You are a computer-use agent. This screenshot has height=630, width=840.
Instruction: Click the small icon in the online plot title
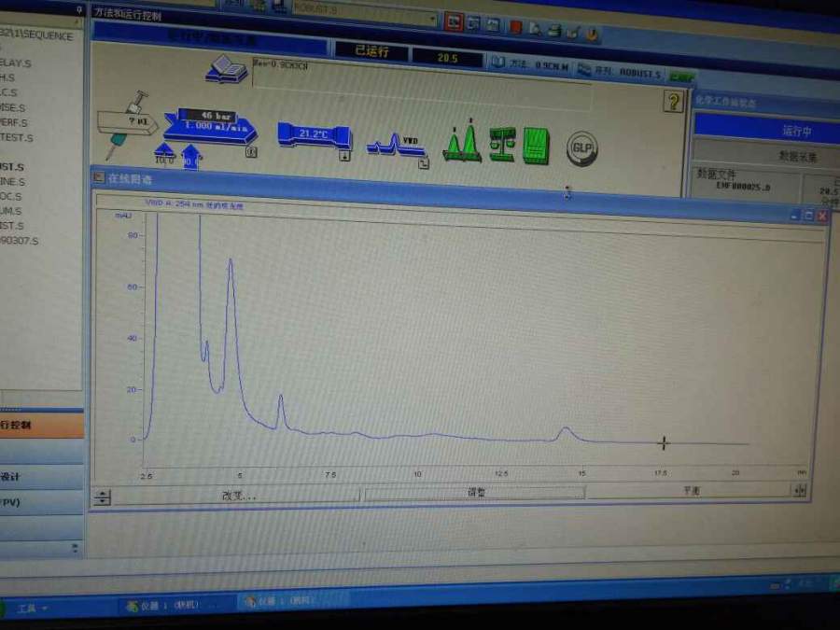point(99,176)
